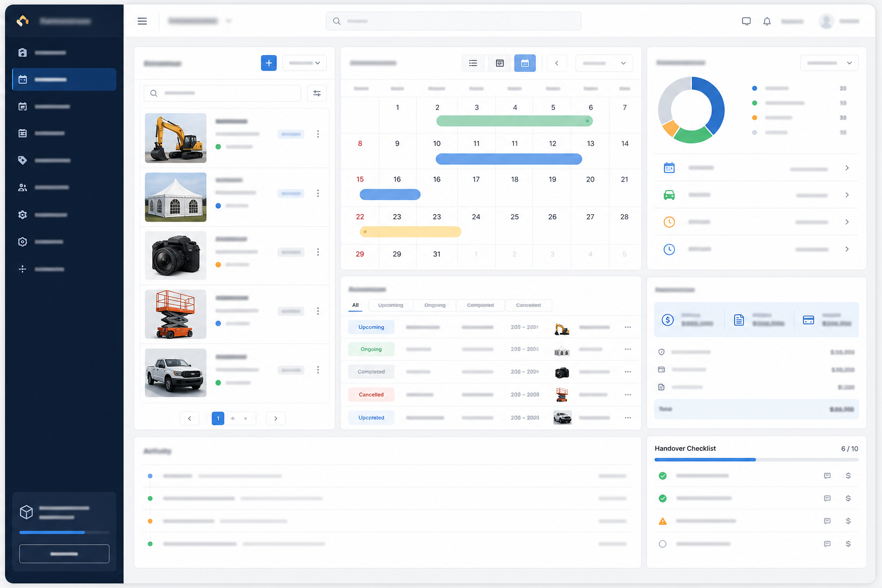This screenshot has width=882, height=588.
Task: Expand the calendar icon row chevron
Action: [x=847, y=168]
